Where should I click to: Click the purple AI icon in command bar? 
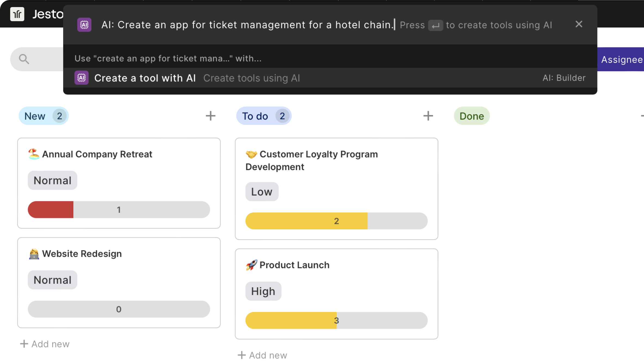tap(84, 25)
